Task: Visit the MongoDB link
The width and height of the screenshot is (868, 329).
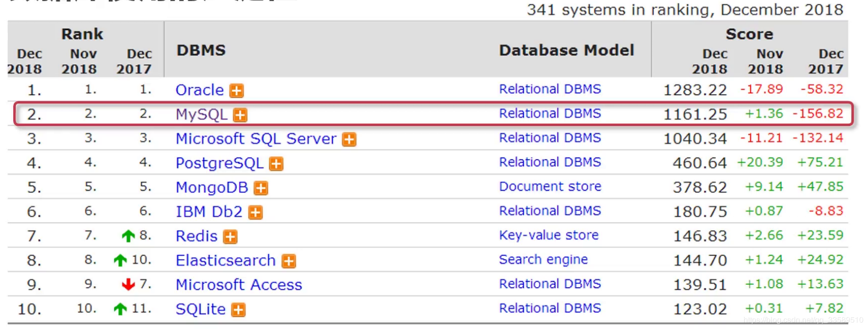Action: tap(212, 188)
